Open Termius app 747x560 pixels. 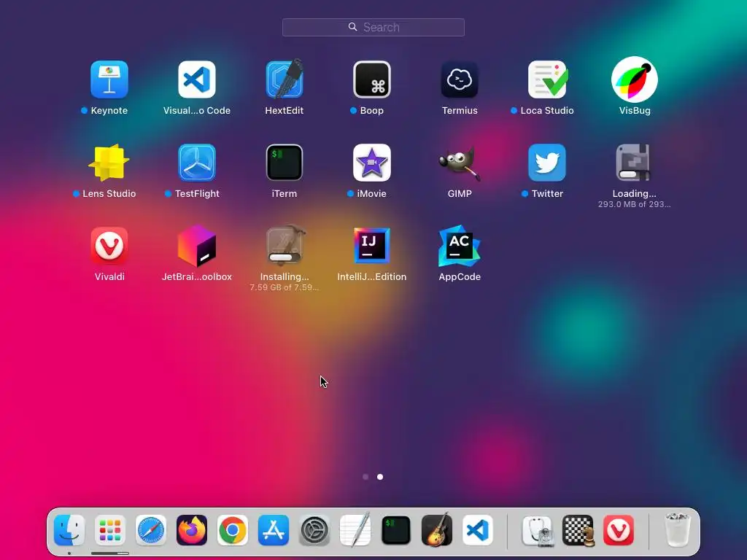460,79
